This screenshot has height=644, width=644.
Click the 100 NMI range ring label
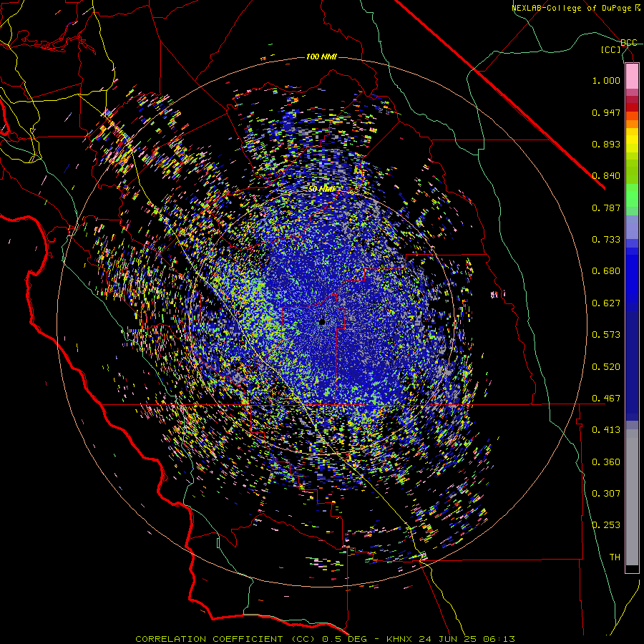click(321, 57)
